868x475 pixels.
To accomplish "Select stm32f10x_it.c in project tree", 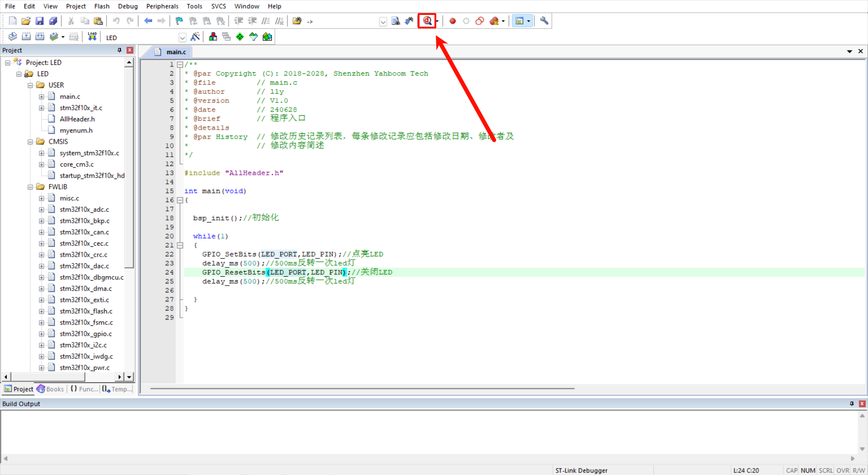I will tap(81, 108).
